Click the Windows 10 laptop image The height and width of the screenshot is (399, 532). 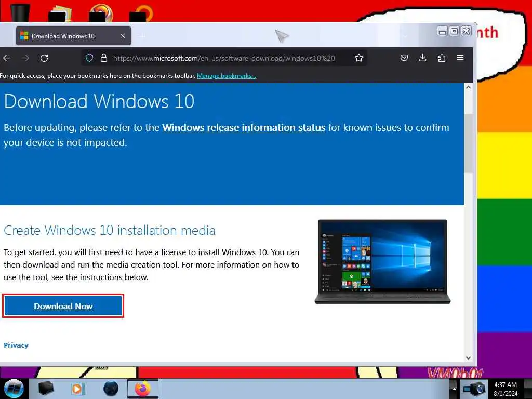(x=382, y=262)
